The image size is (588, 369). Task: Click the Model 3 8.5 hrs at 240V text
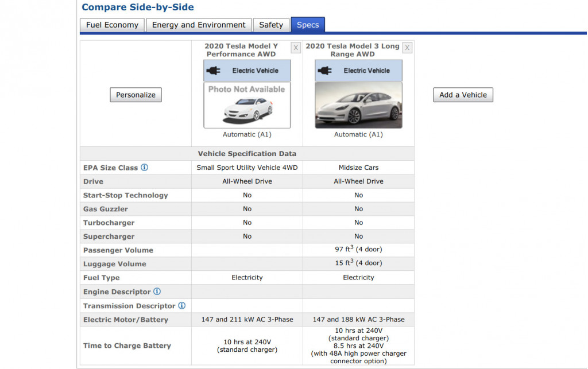click(x=358, y=346)
